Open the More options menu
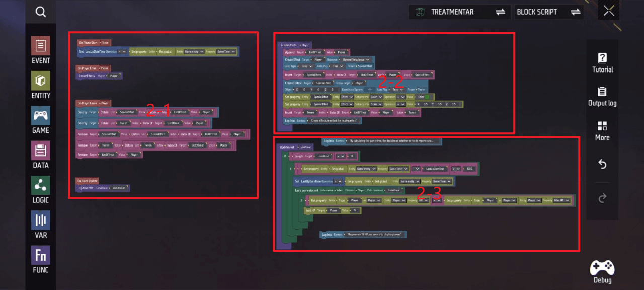644x290 pixels. (602, 130)
